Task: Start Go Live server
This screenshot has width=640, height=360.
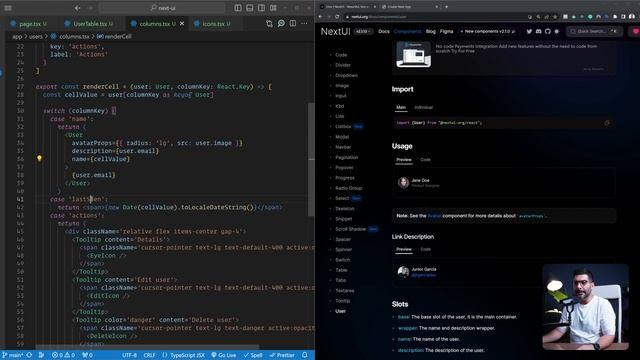Action: coord(224,355)
